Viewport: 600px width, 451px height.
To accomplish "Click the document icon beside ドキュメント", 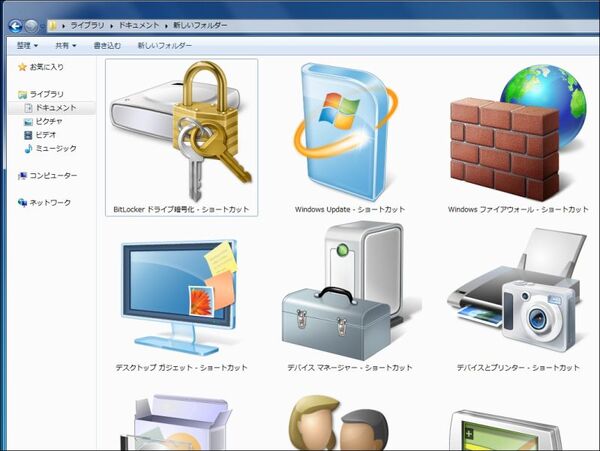I will coord(28,108).
